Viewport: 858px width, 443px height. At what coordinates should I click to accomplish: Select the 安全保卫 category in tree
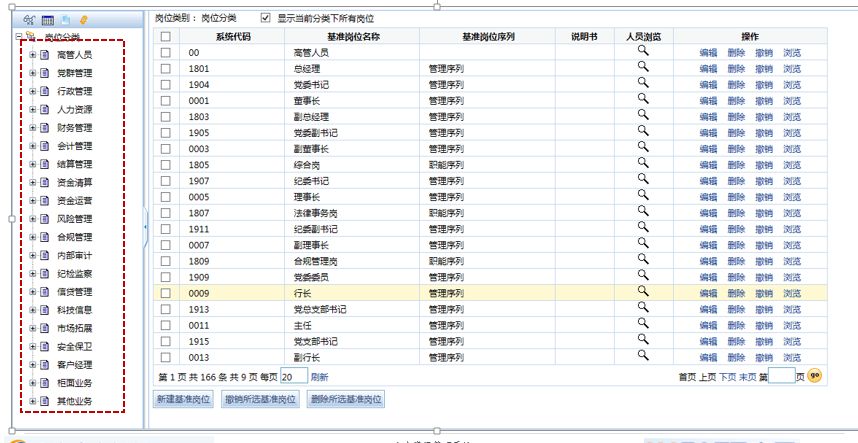tap(74, 347)
